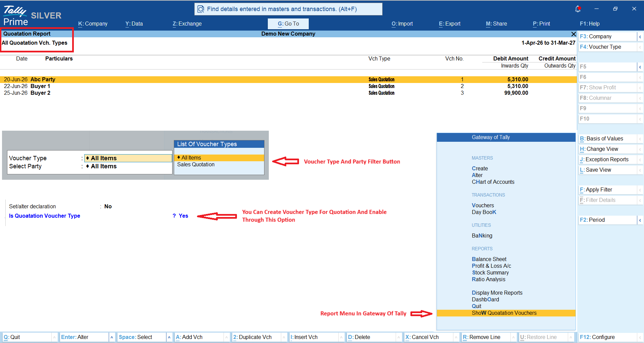Open the Y: Data menu
Screen dimensions: 644x343
[x=134, y=24]
